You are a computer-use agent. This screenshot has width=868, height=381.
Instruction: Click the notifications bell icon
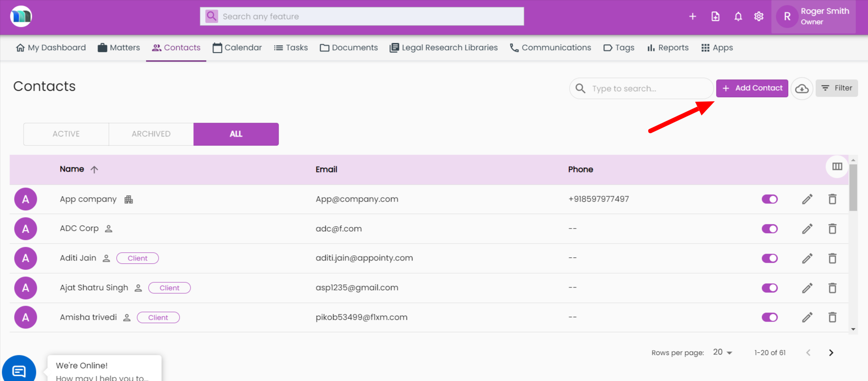click(x=738, y=17)
